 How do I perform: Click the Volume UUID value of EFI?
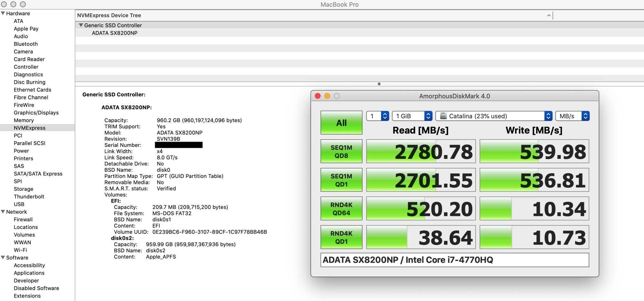click(210, 232)
